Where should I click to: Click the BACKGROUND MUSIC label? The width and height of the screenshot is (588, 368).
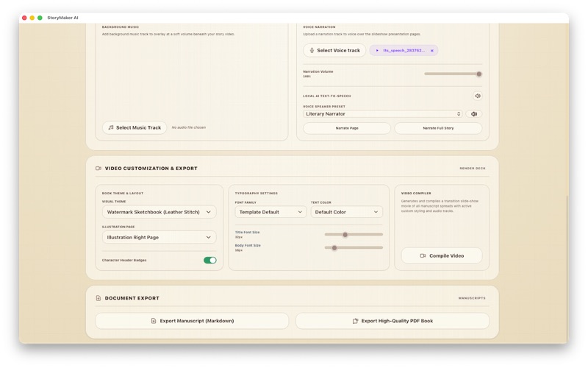pyautogui.click(x=121, y=27)
